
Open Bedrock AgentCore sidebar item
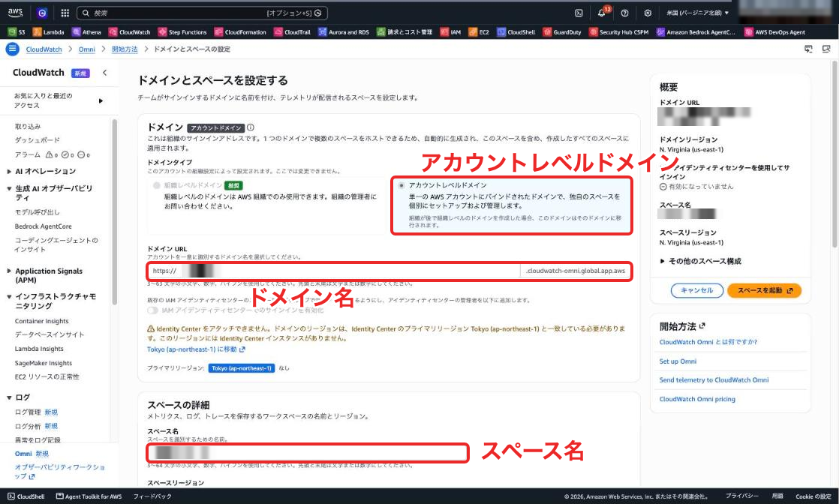pos(44,226)
